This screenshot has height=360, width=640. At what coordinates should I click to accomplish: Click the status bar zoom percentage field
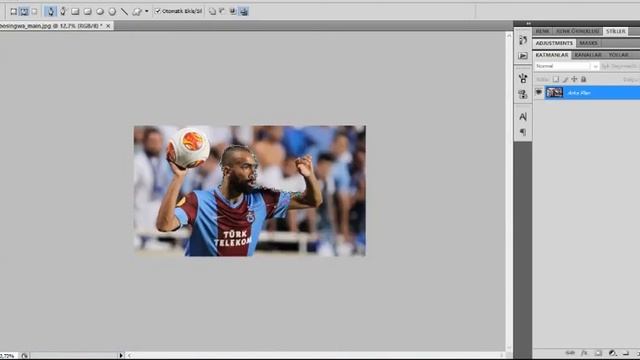click(9, 356)
